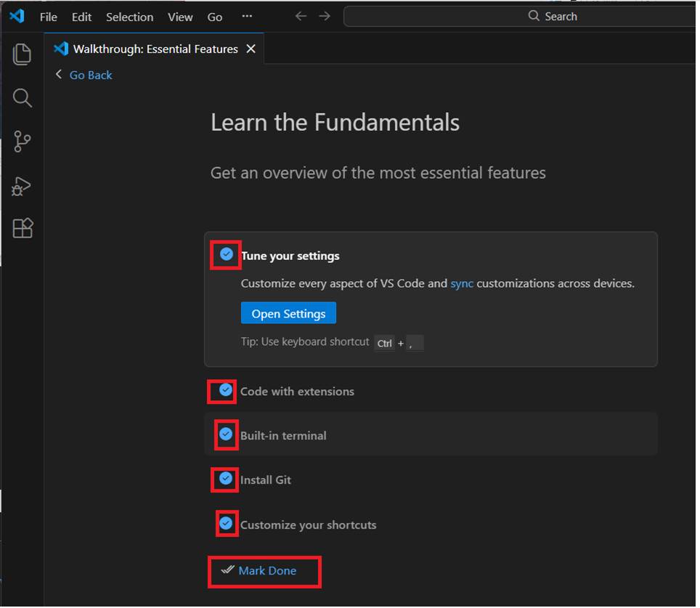Screen dimensions: 700x608
Task: Expand the Built-in terminal step
Action: 283,436
